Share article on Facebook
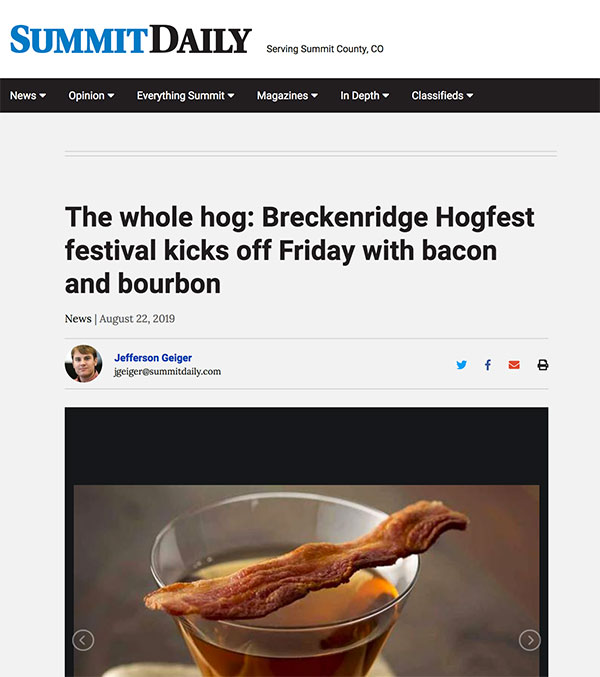 click(x=488, y=365)
